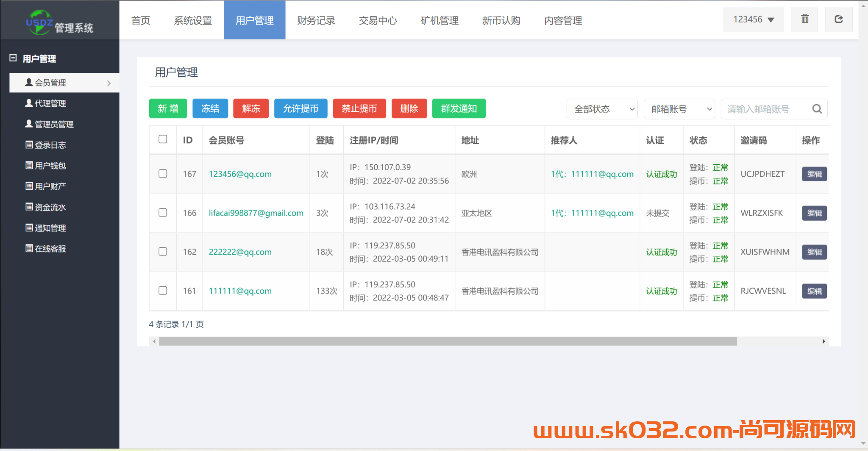Click 编辑 for user lifacai998877@gmail.com

(814, 213)
